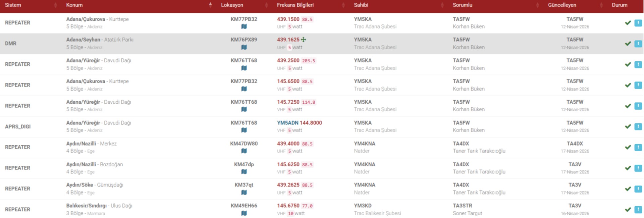Open map icon for KM77PB32 439.1500 row
The width and height of the screenshot is (644, 218).
pos(244,27)
